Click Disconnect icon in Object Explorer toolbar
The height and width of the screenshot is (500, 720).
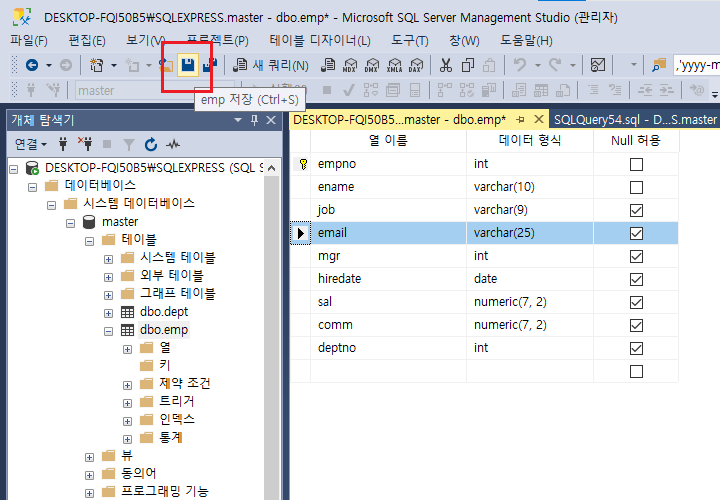85,145
